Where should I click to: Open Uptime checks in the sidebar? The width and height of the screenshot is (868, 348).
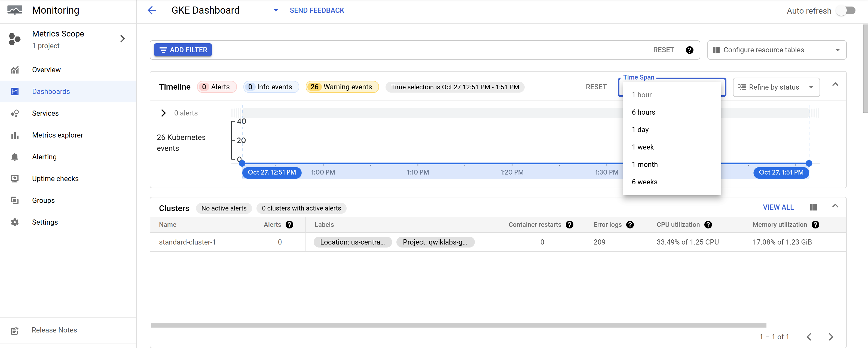coord(68,179)
